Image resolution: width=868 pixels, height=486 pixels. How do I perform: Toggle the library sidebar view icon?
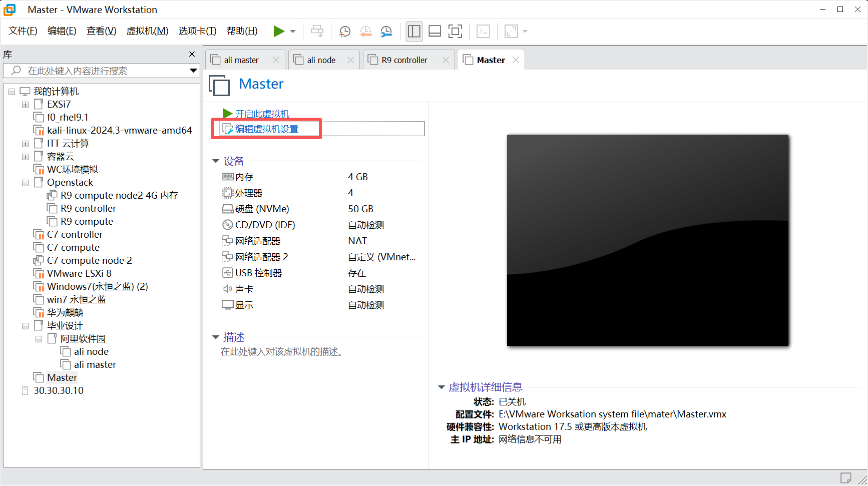(x=414, y=31)
